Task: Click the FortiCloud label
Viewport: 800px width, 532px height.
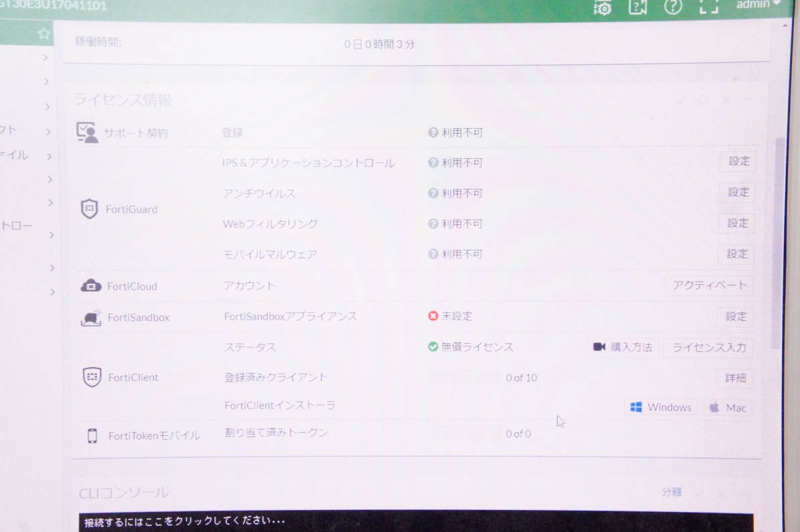Action: (x=132, y=286)
